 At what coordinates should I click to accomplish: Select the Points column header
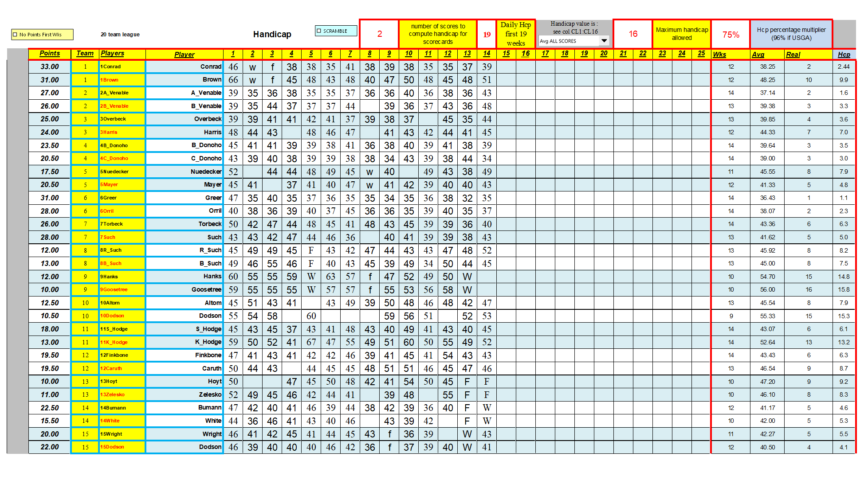pyautogui.click(x=50, y=54)
